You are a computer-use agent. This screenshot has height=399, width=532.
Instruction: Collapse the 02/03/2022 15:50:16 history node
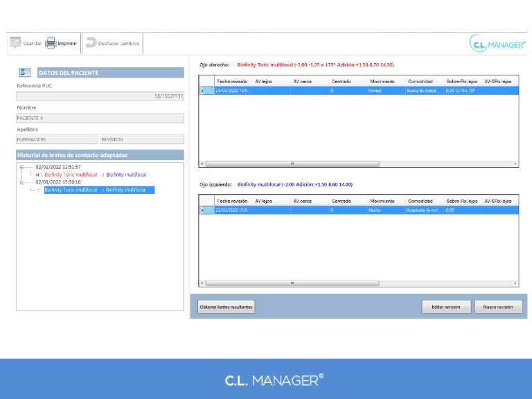[x=21, y=182]
